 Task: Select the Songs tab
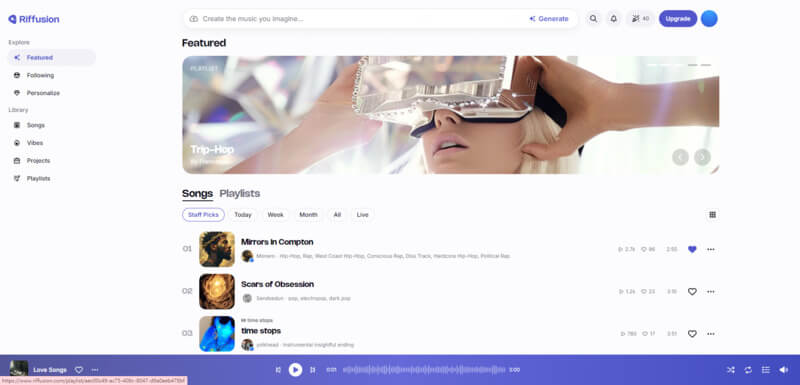[x=197, y=194]
